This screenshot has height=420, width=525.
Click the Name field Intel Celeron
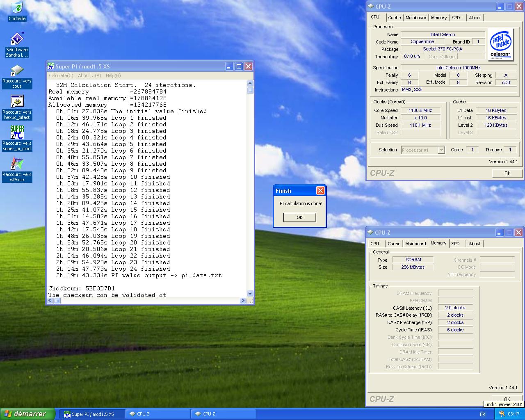click(443, 34)
